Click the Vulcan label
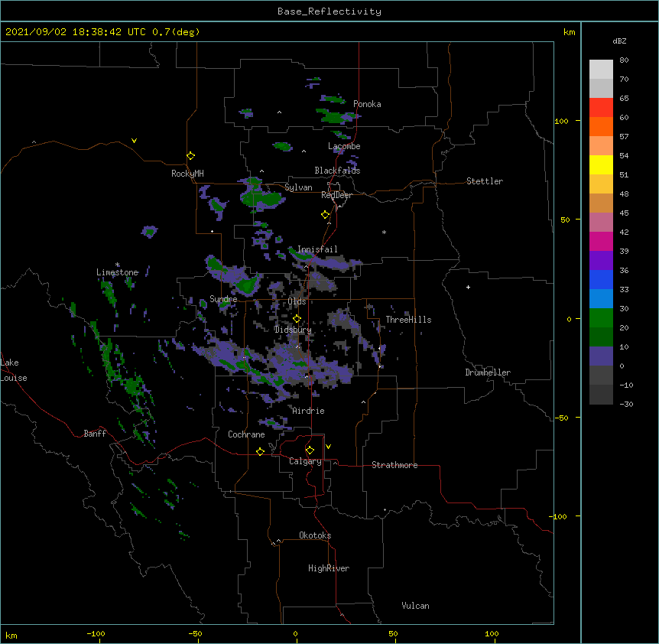 415,606
